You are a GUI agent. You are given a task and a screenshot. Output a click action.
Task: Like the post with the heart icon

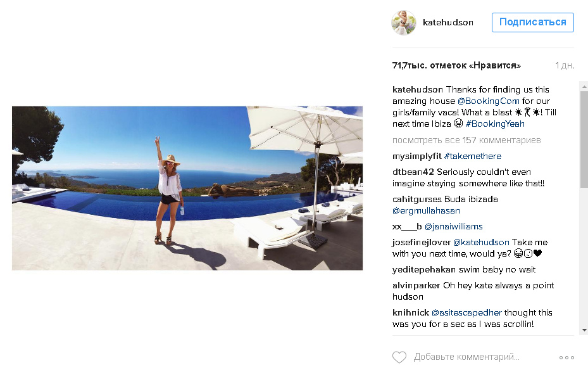coord(399,357)
